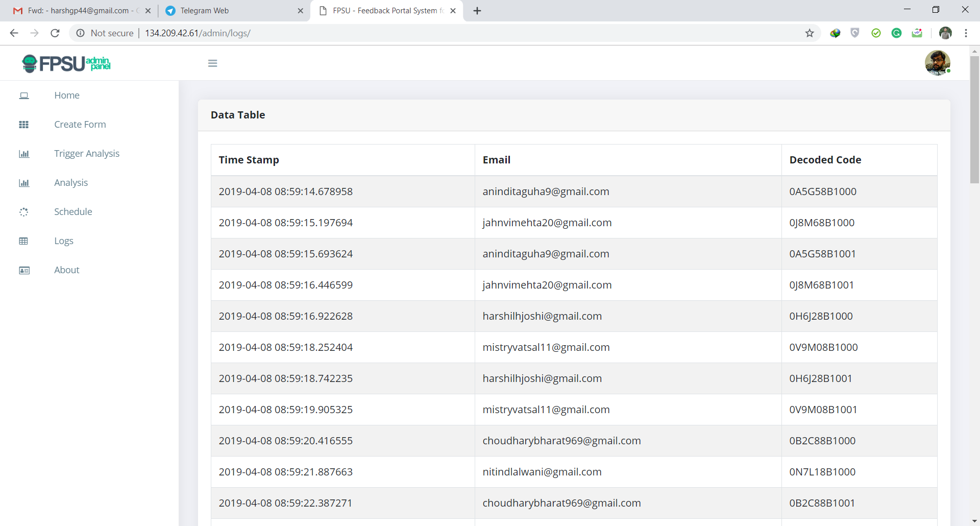Select email in row with code 0J8M68B1001
This screenshot has height=526, width=980.
pos(547,285)
